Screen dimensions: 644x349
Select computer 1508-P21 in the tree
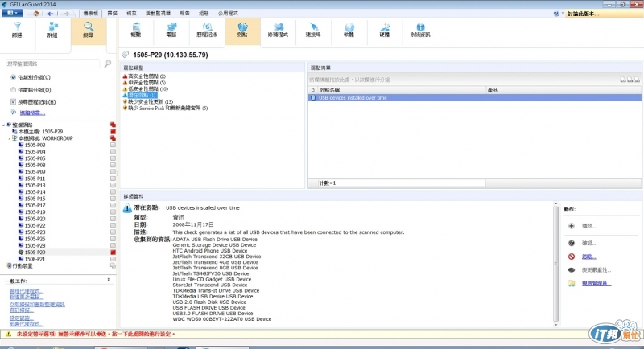point(35,259)
